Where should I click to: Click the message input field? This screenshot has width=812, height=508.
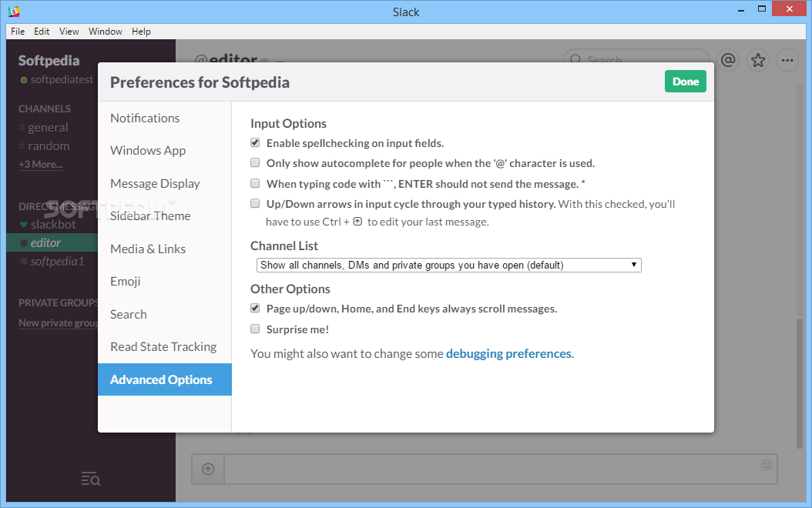pyautogui.click(x=500, y=470)
